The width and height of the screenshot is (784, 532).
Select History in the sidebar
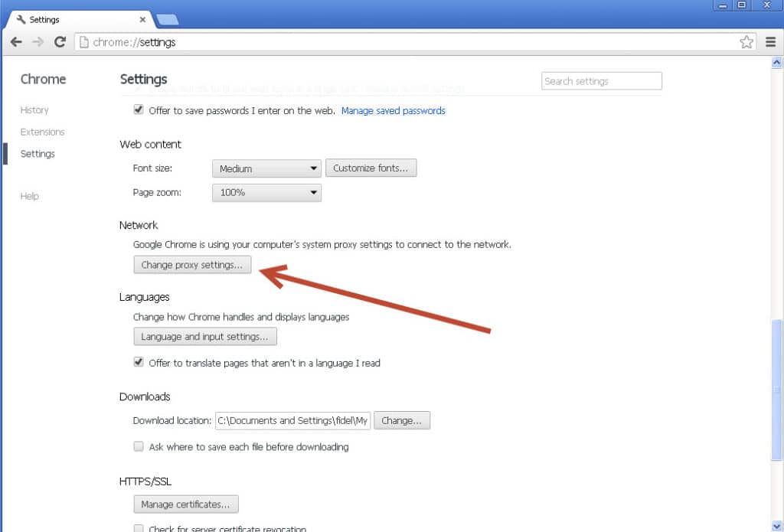pyautogui.click(x=34, y=109)
